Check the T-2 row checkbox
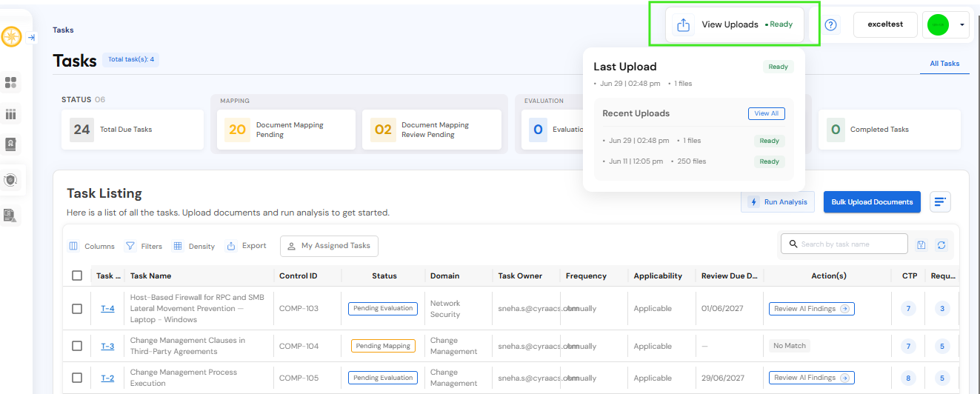980x394 pixels. pos(77,378)
